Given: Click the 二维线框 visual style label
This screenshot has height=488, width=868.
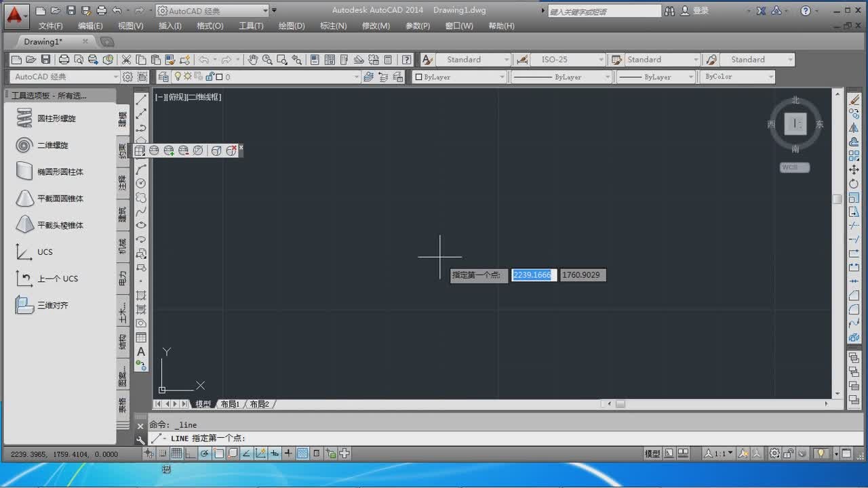Looking at the screenshot, I should (x=204, y=97).
